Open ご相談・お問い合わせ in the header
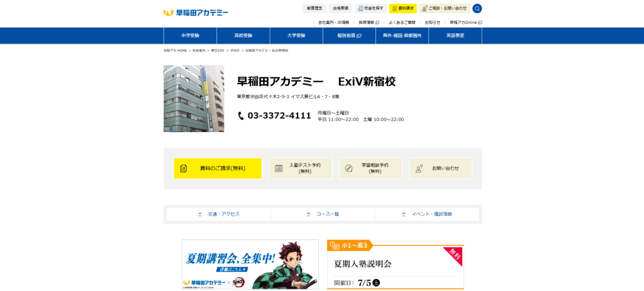Screen dimensions: 644x291 pos(445,8)
